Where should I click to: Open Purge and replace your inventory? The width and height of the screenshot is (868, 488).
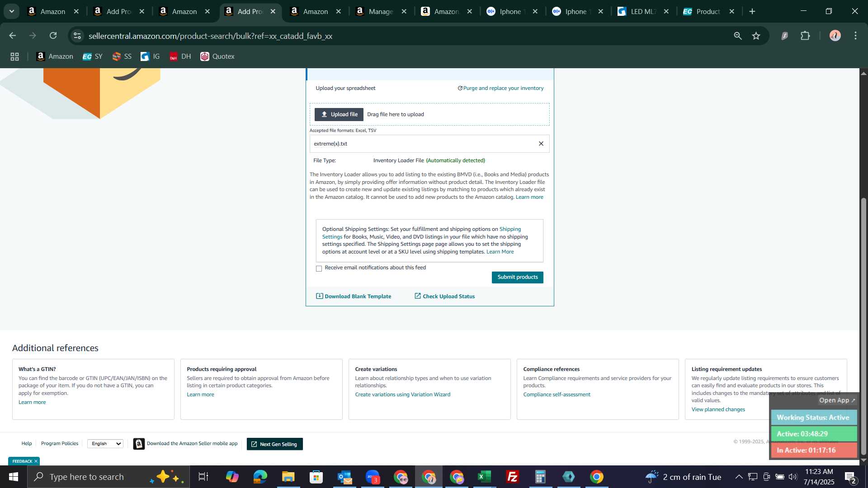[x=500, y=88]
